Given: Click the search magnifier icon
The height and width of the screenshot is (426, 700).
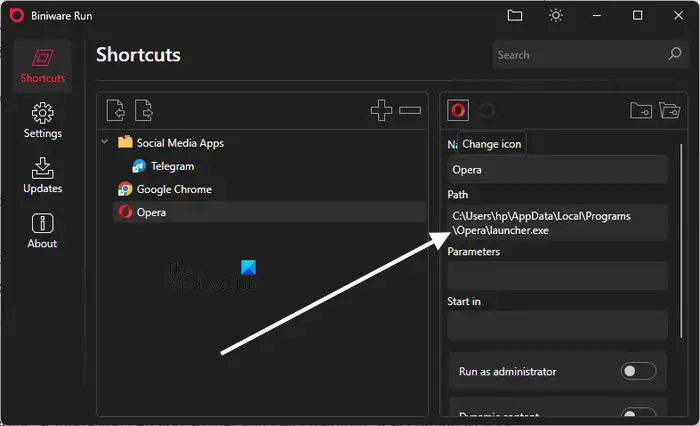Looking at the screenshot, I should coord(675,54).
